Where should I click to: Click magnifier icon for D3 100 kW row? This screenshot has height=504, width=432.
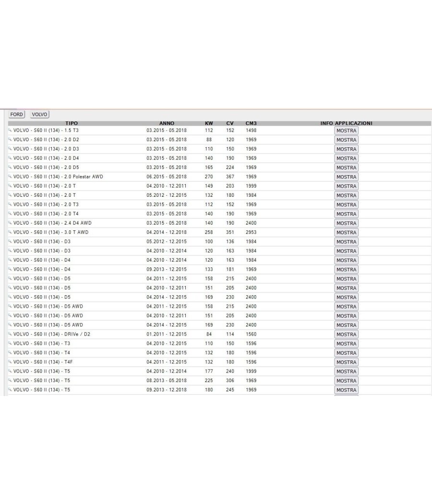click(x=10, y=241)
